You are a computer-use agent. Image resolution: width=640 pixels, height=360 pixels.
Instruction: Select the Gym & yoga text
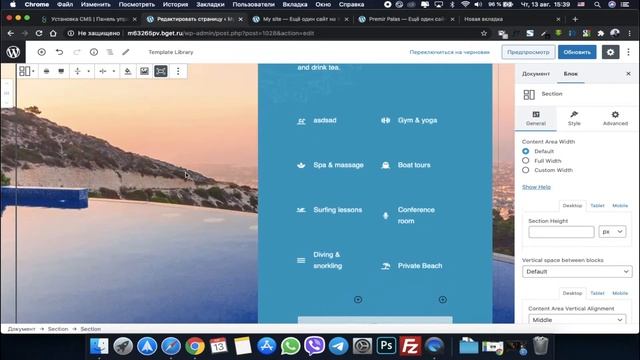[417, 120]
